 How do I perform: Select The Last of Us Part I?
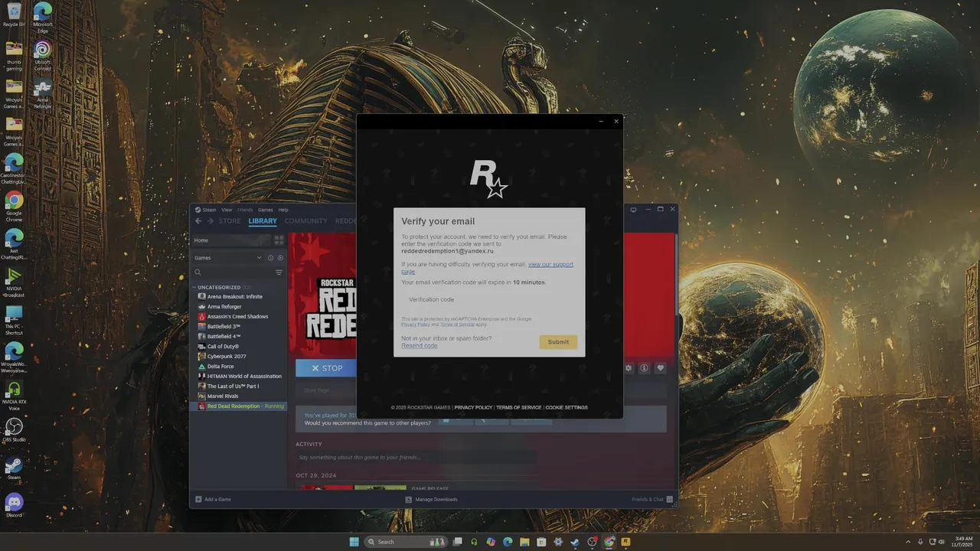pyautogui.click(x=238, y=386)
